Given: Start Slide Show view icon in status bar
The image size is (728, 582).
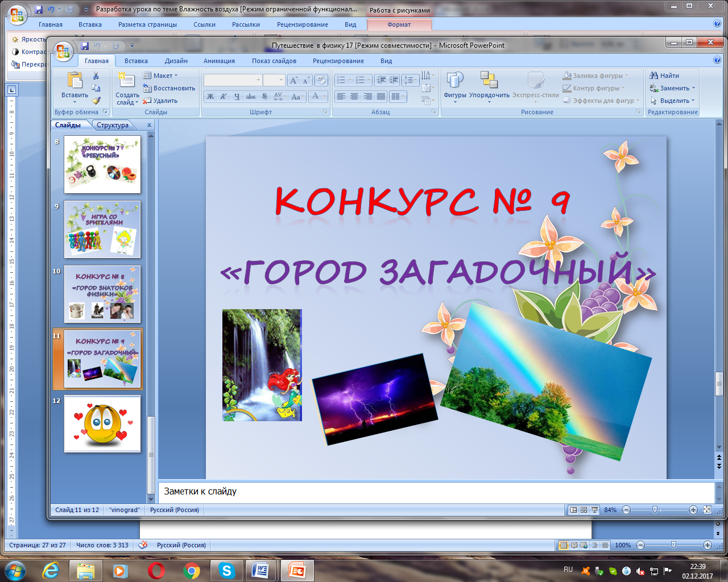Looking at the screenshot, I should (x=594, y=510).
